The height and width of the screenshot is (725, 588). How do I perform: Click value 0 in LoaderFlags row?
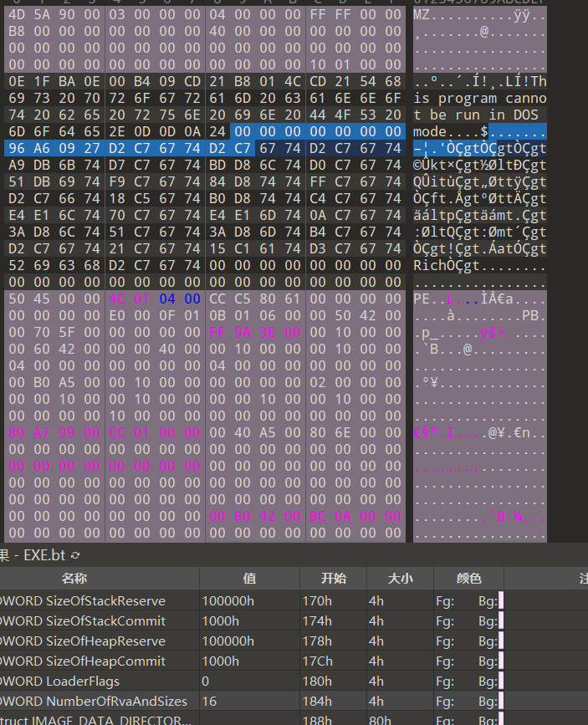[206, 681]
